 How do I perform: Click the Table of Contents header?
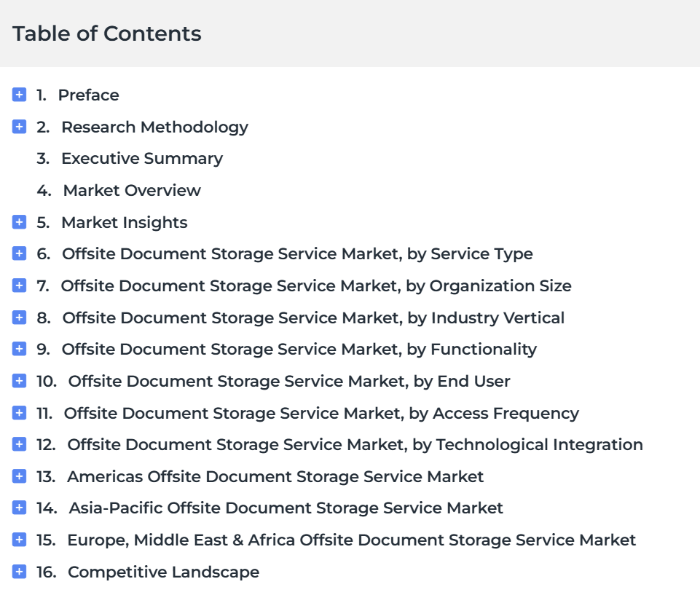coord(107,33)
